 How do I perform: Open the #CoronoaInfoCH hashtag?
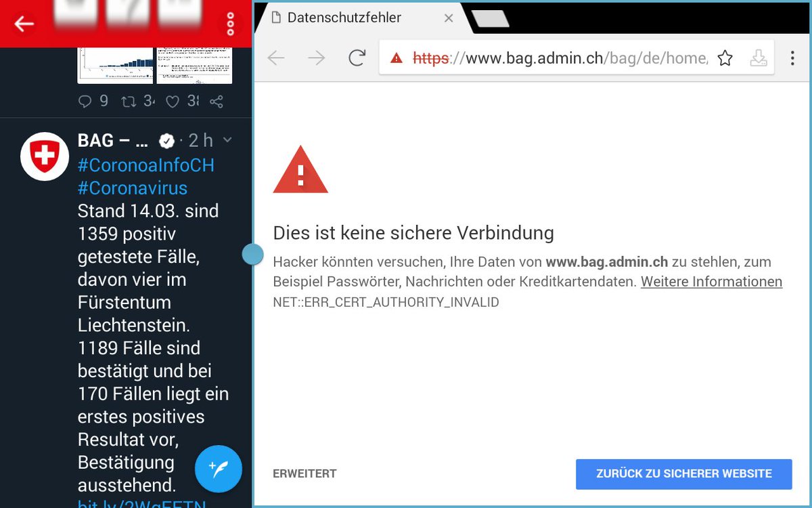pos(146,165)
